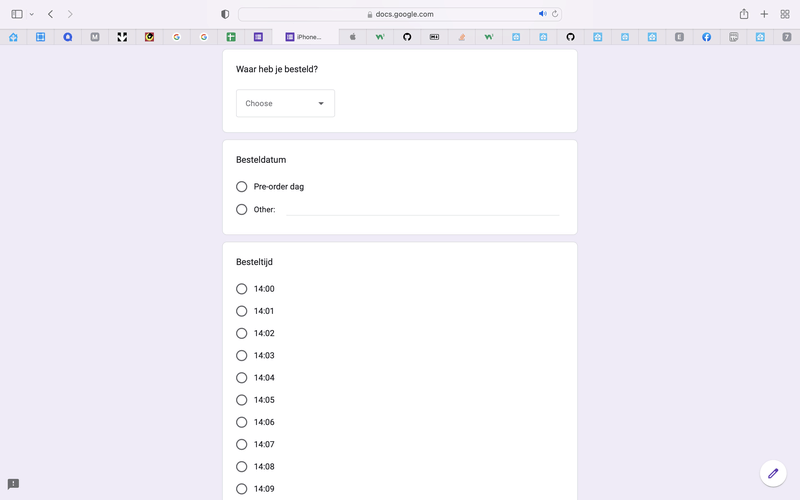Click the privacy shield icon
Viewport: 800px width, 500px height.
point(225,14)
